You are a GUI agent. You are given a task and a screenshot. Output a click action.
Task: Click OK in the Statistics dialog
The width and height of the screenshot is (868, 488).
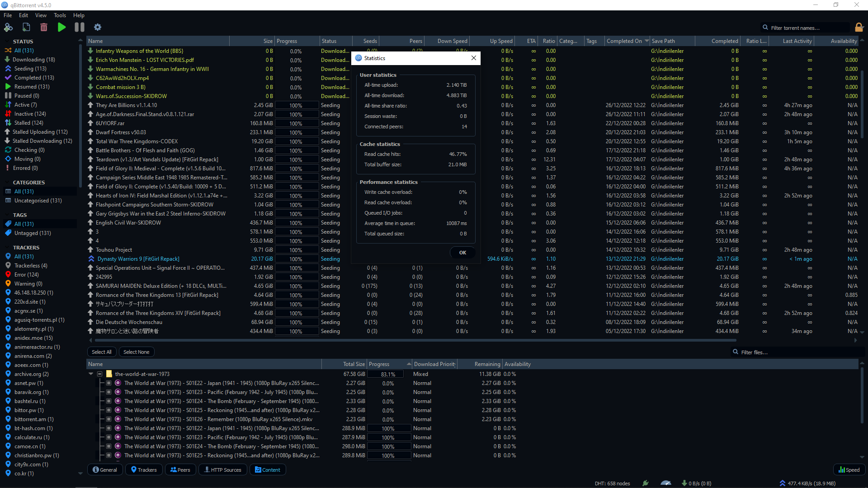[x=462, y=253]
